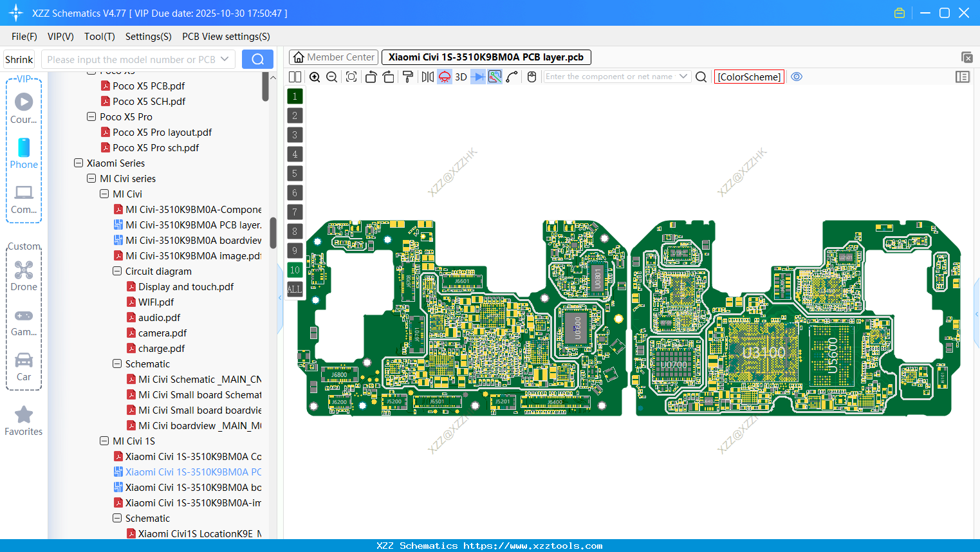The height and width of the screenshot is (552, 980).
Task: Open the side-by-side split view icon
Action: (x=294, y=76)
